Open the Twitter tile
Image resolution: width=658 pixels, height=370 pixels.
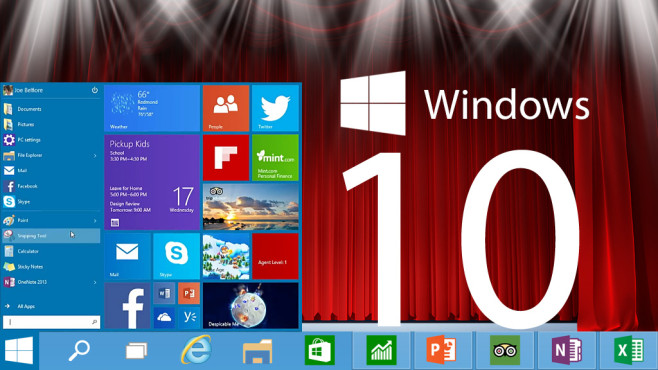tap(275, 108)
